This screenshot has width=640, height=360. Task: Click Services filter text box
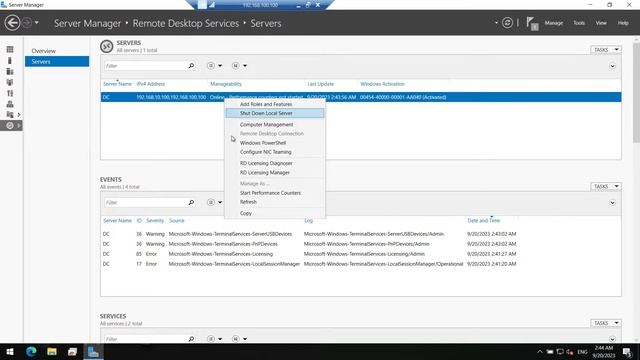145,339
